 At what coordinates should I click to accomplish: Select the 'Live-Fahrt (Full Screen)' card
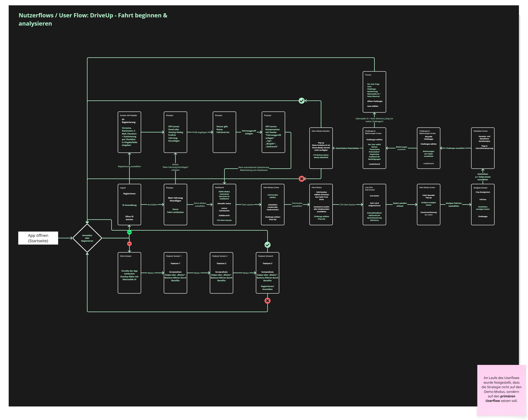click(x=374, y=205)
